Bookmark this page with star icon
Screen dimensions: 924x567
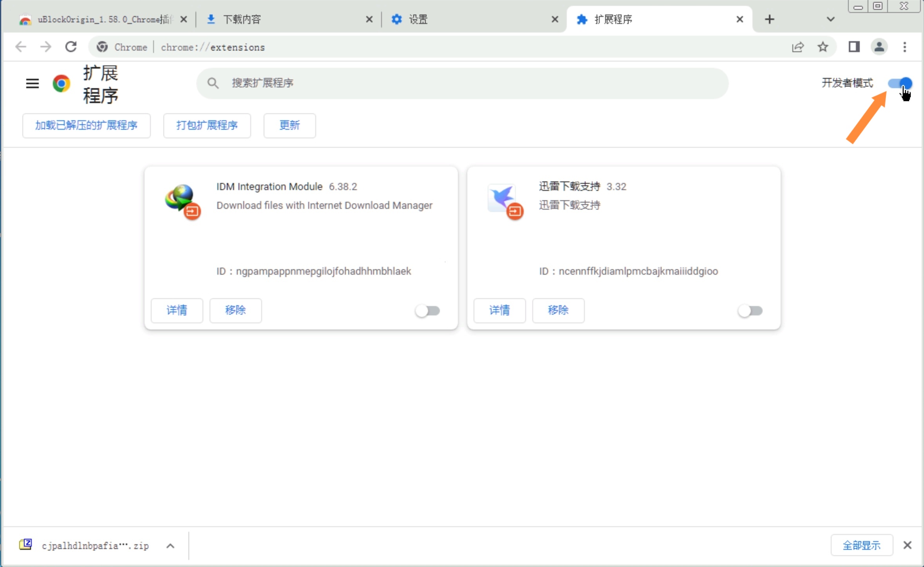[823, 47]
